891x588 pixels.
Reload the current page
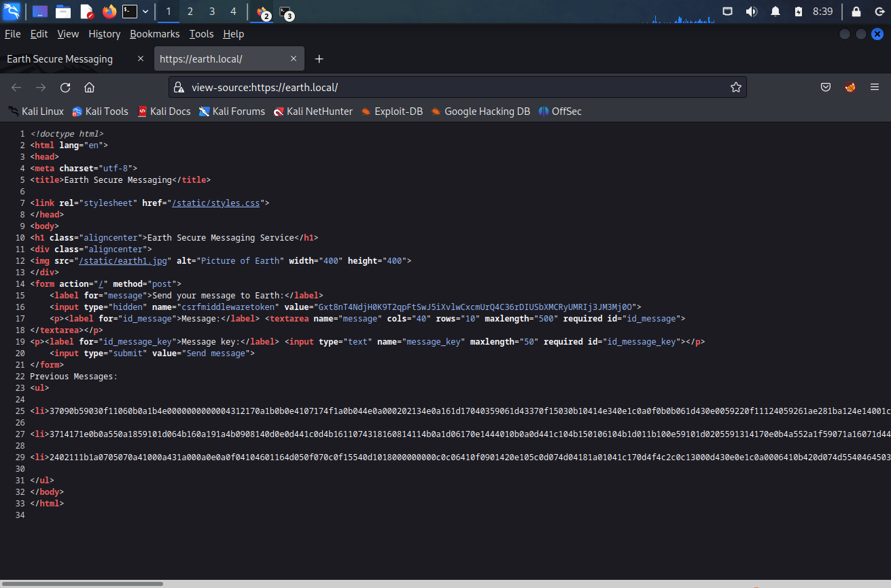pyautogui.click(x=65, y=87)
